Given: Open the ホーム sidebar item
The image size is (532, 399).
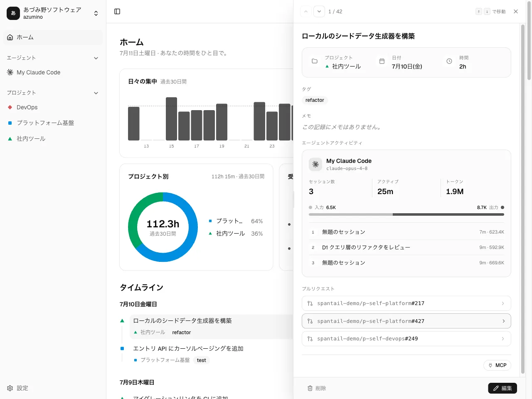Looking at the screenshot, I should tap(53, 37).
